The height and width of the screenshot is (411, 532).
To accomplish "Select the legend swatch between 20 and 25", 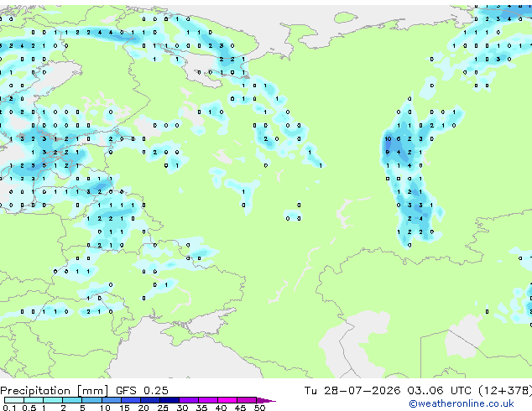I will point(149,400).
